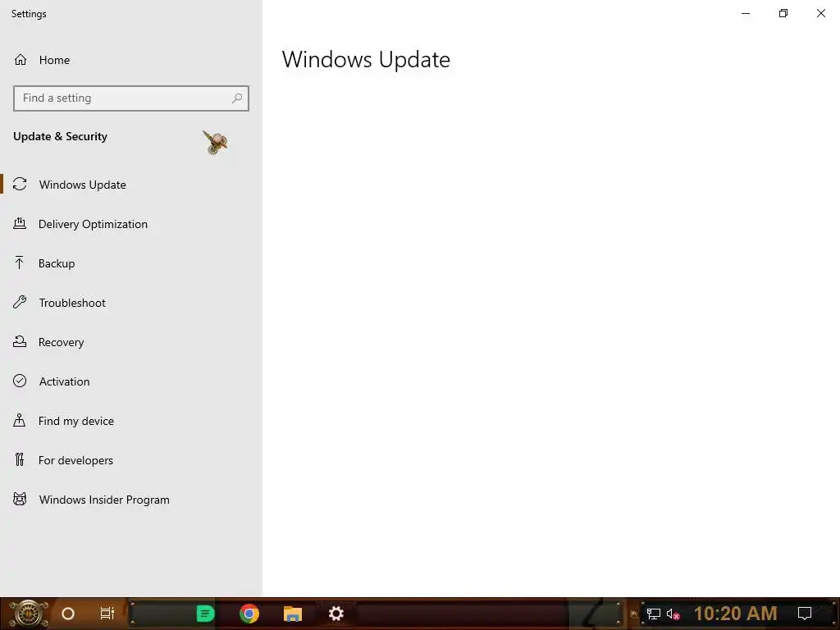Open Task View from taskbar

click(x=107, y=614)
